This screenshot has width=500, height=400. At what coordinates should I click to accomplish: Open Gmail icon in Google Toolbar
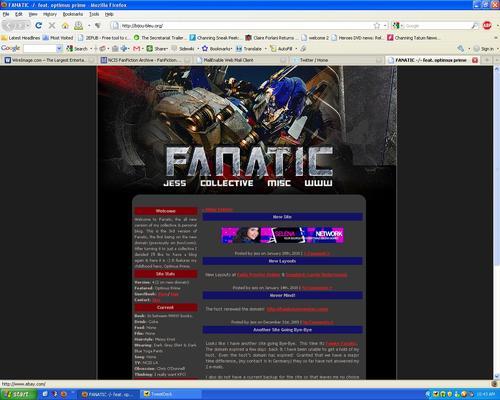pyautogui.click(x=136, y=49)
